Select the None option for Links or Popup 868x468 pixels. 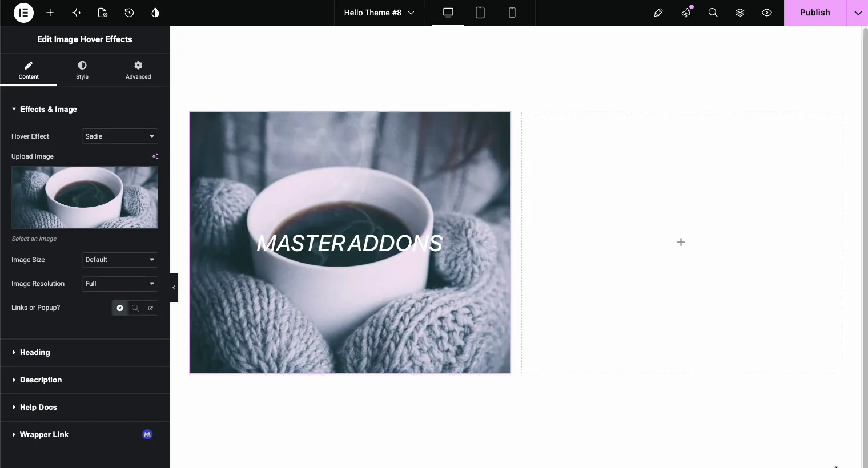pyautogui.click(x=120, y=308)
